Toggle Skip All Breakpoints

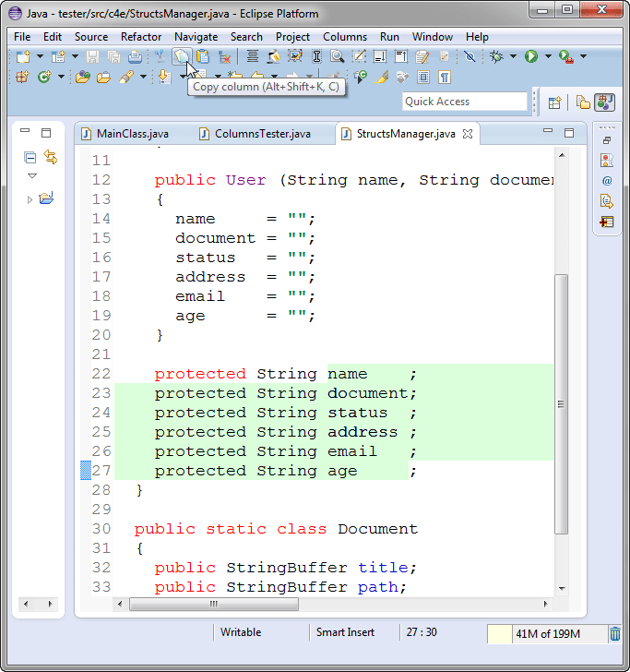[x=470, y=56]
